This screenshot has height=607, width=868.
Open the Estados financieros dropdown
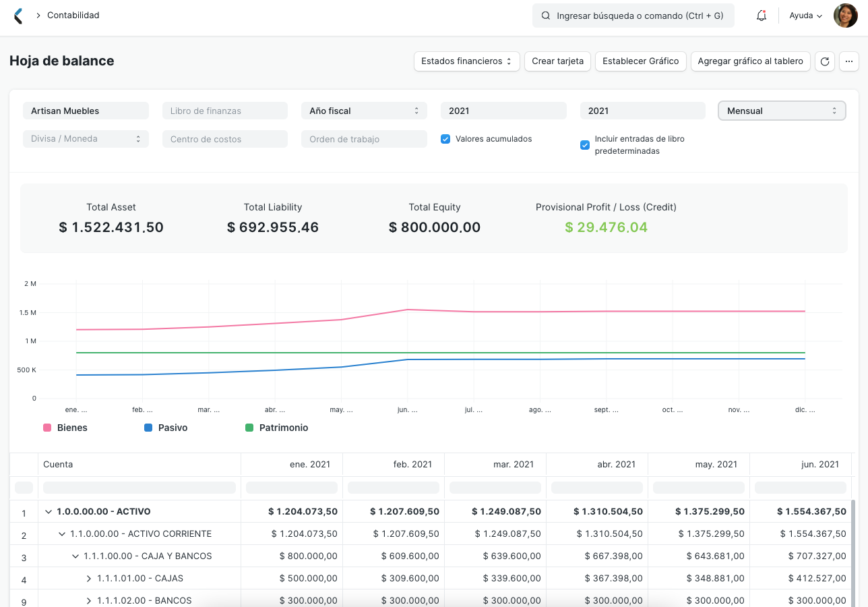tap(466, 61)
